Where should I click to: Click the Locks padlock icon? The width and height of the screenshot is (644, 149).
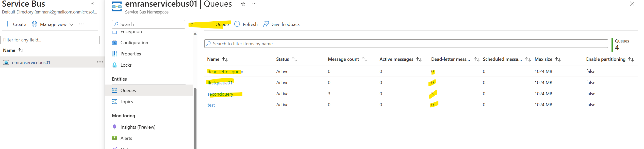(x=114, y=65)
